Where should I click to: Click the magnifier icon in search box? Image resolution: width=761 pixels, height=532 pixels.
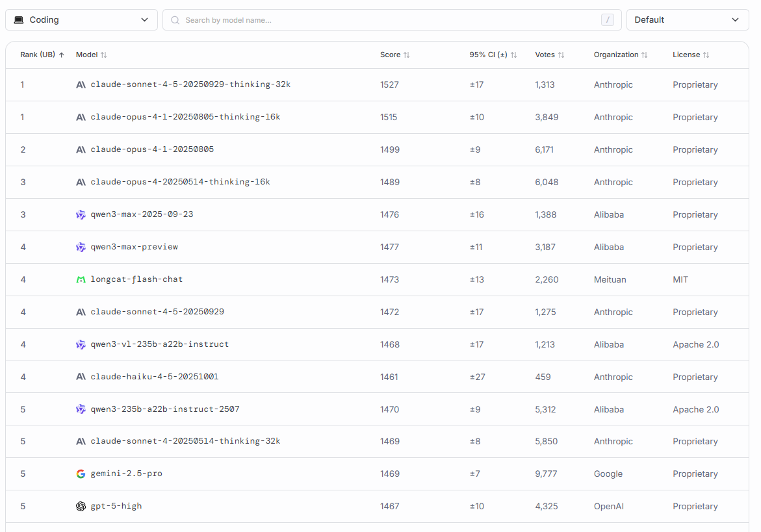(175, 20)
